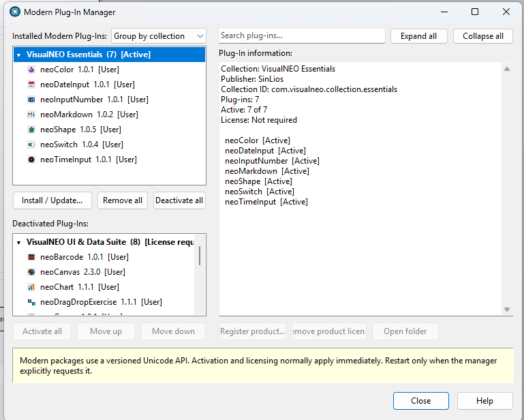Click the neoChart bar-chart icon
This screenshot has width=524, height=420.
(31, 287)
